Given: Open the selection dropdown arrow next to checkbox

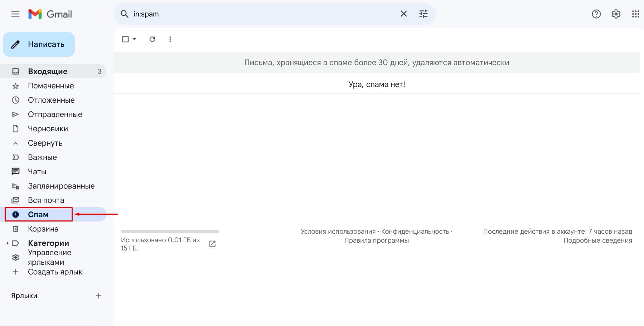Looking at the screenshot, I should pos(134,39).
